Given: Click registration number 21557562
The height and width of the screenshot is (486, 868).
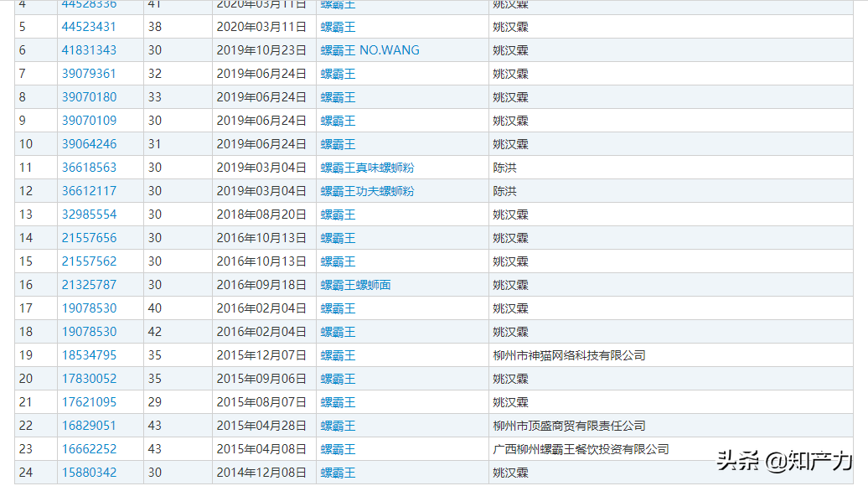Looking at the screenshot, I should (x=89, y=261).
